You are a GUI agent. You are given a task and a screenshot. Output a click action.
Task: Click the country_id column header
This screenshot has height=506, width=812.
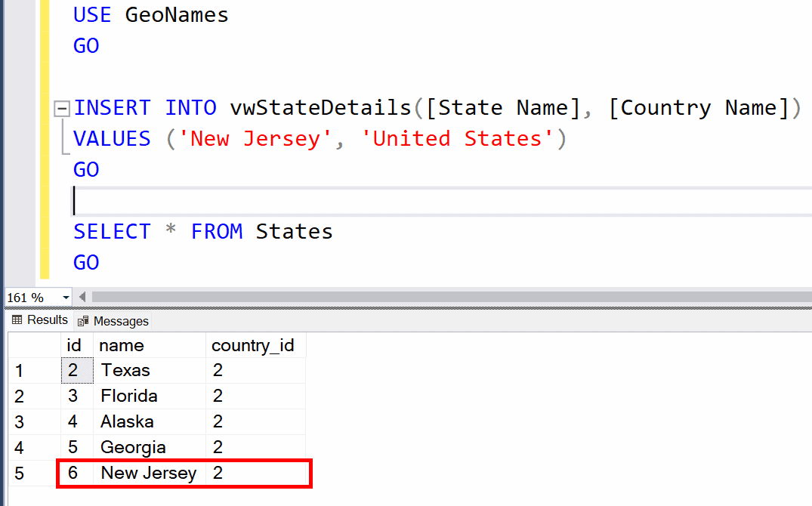[253, 345]
